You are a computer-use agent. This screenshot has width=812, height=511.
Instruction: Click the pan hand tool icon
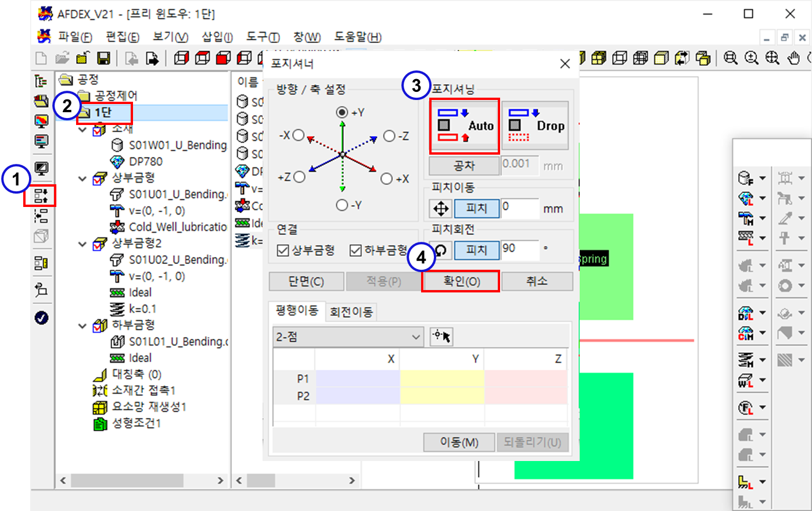click(x=793, y=58)
